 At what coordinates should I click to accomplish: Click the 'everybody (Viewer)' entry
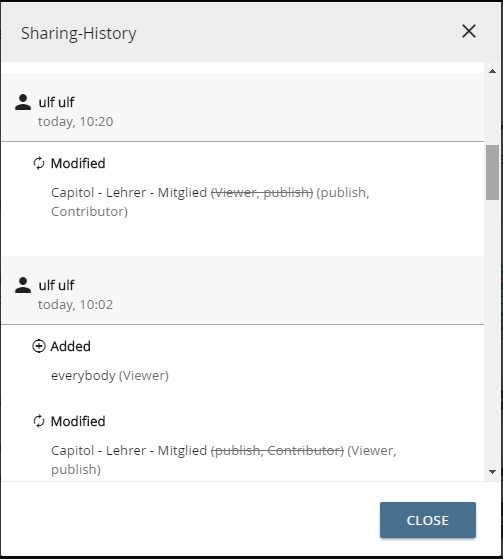pos(110,376)
